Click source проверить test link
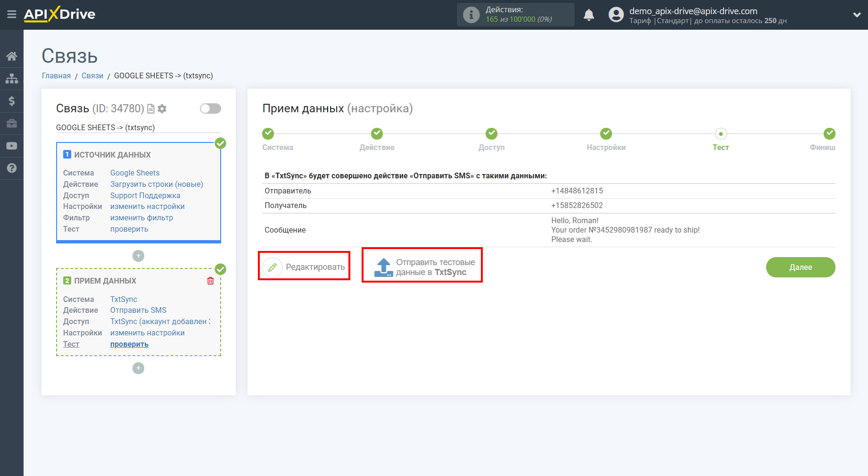 129,229
